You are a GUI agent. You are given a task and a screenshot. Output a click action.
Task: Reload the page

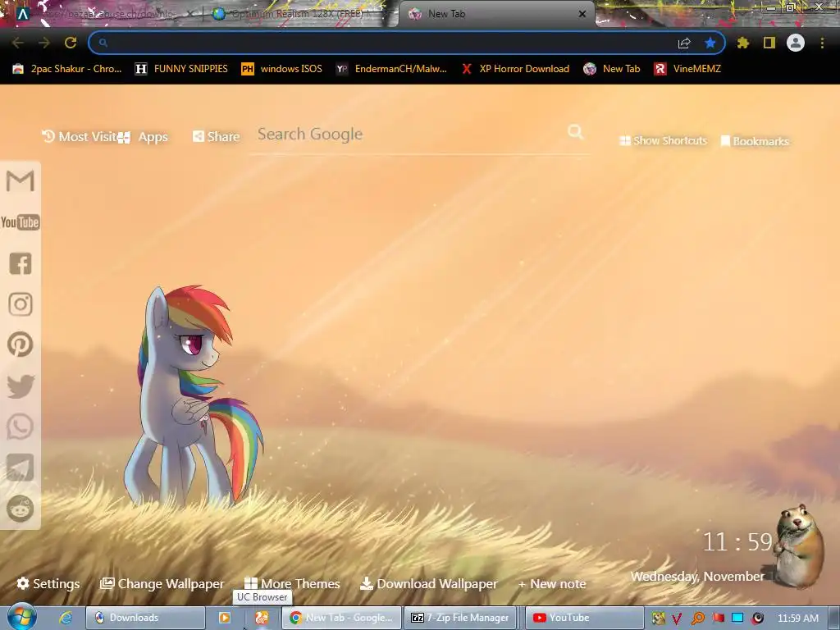click(x=71, y=43)
